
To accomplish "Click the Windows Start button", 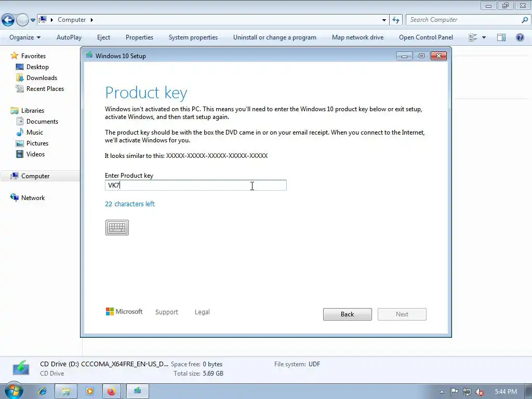I will click(x=14, y=391).
